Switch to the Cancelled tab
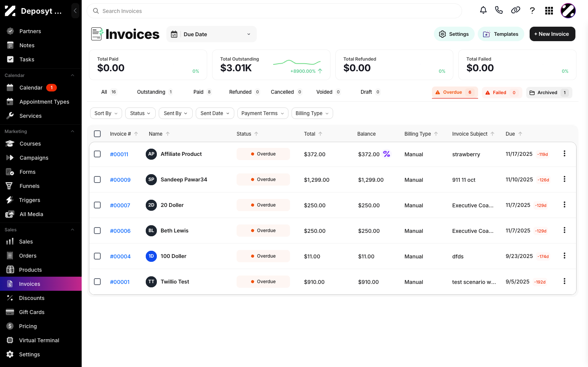This screenshot has width=588, height=367. pyautogui.click(x=286, y=92)
